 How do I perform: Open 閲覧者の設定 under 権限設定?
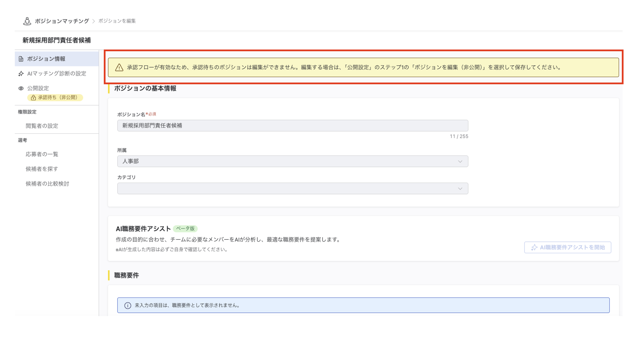[42, 126]
